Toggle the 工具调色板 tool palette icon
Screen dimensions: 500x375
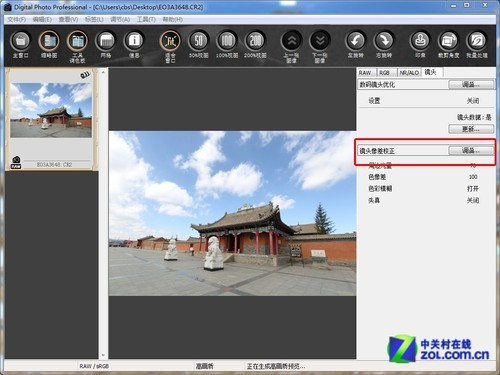click(77, 41)
